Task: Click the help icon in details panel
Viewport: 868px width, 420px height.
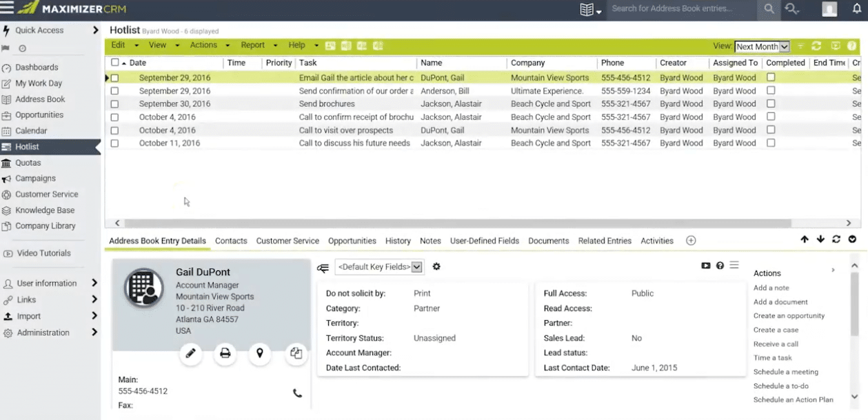Action: click(x=720, y=266)
